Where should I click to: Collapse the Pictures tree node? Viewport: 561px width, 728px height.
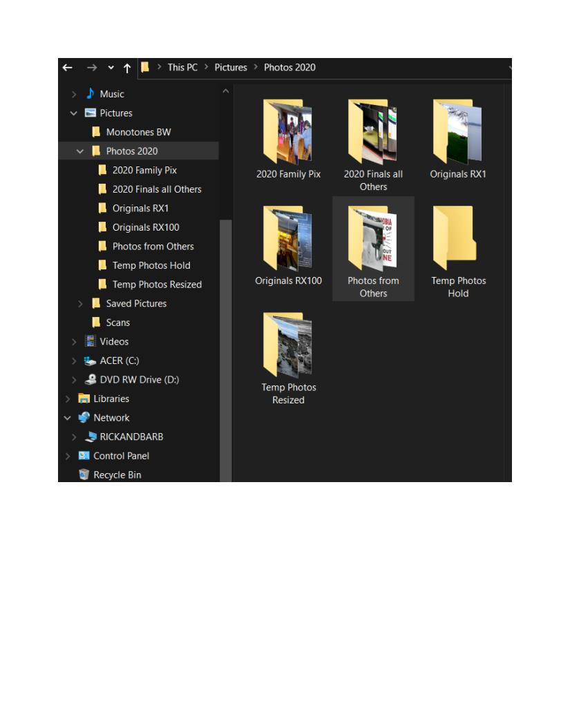[74, 113]
